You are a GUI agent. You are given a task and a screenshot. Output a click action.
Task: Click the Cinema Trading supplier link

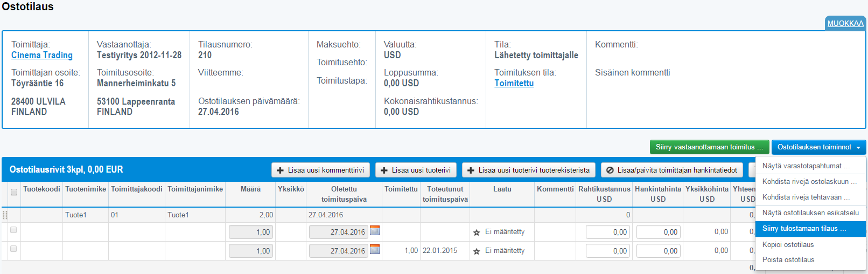point(42,55)
